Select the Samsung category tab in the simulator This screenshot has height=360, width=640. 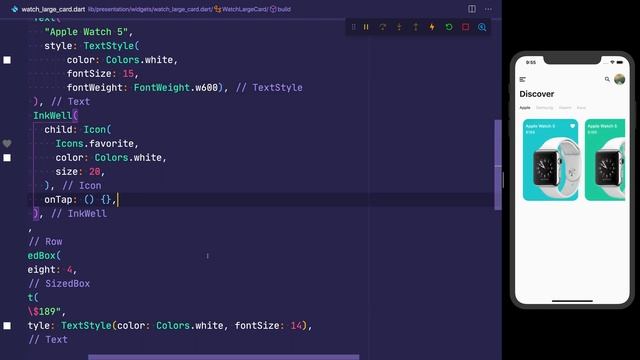(x=544, y=108)
